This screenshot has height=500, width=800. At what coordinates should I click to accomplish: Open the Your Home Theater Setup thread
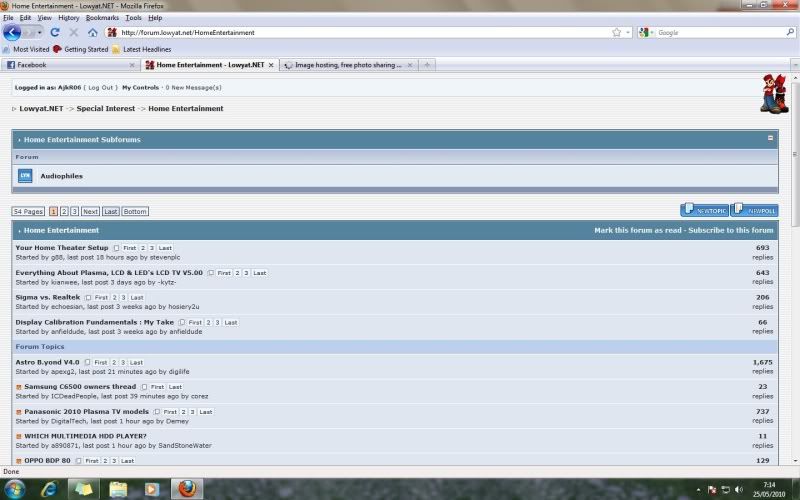point(62,247)
